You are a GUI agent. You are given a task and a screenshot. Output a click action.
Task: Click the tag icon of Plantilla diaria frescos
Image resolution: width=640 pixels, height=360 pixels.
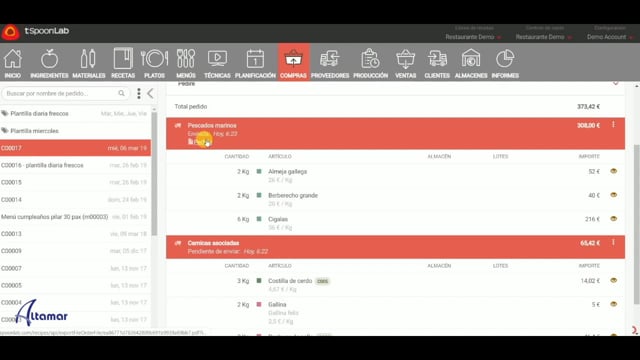tap(5, 113)
